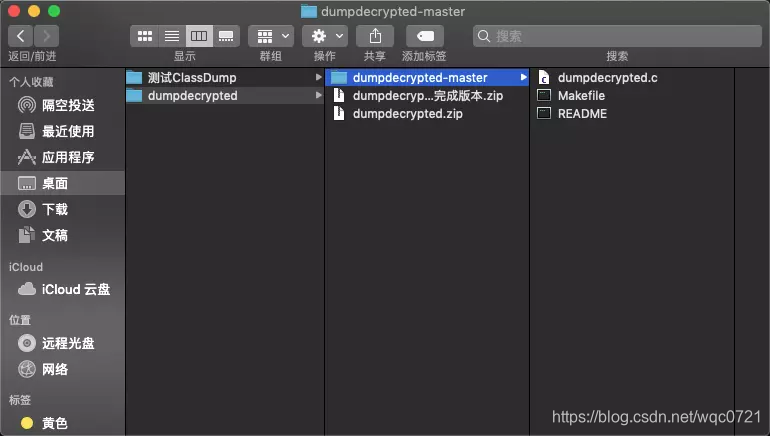
Task: Switch to icon grid view
Action: click(144, 36)
